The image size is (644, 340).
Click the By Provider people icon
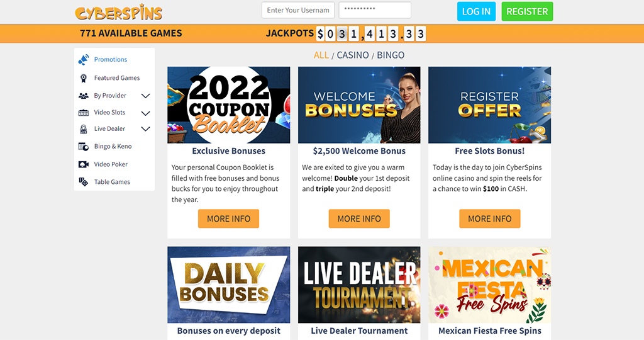coord(84,96)
